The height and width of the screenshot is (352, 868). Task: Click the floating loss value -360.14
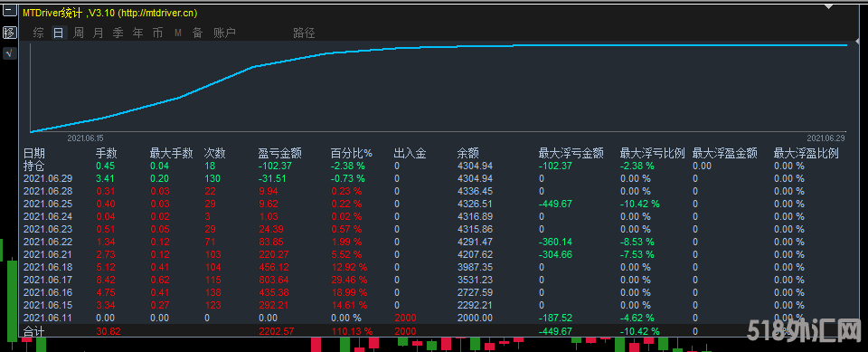coord(555,242)
